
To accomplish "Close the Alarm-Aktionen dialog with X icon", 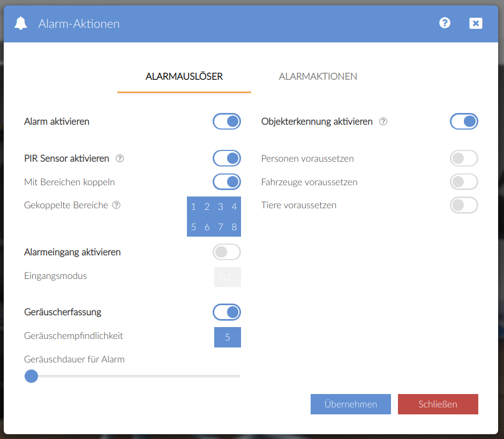I will tap(476, 23).
